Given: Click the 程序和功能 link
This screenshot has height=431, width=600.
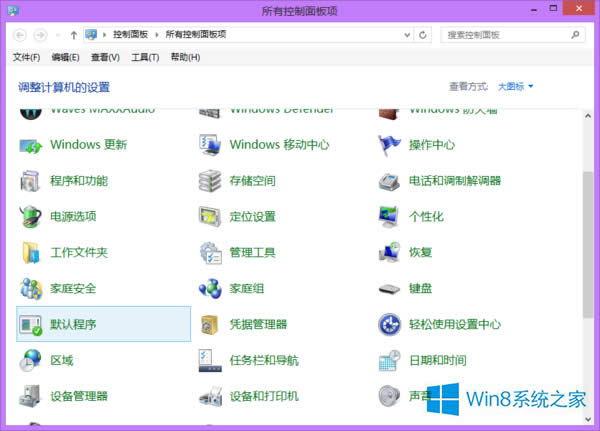Looking at the screenshot, I should click(78, 181).
